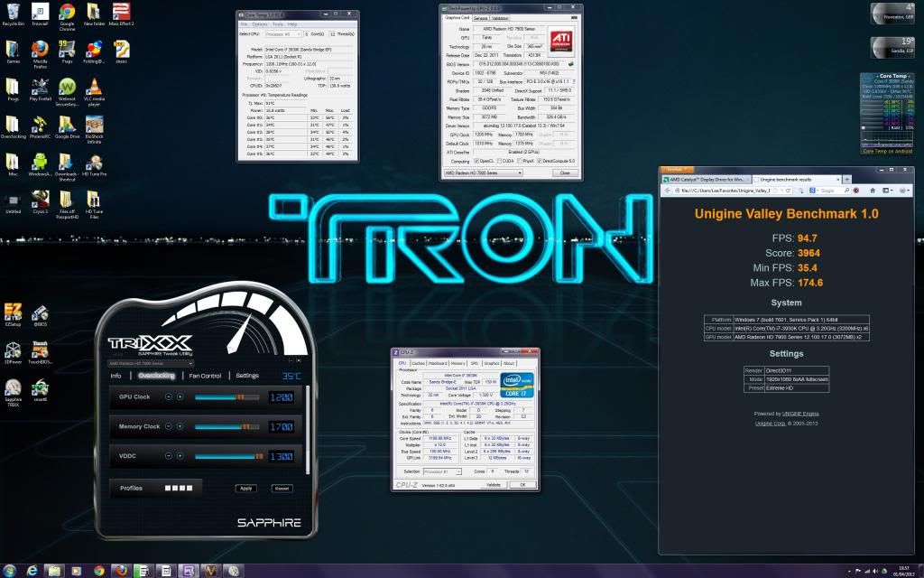Open the EZSetup desktop shortcut

[13, 314]
